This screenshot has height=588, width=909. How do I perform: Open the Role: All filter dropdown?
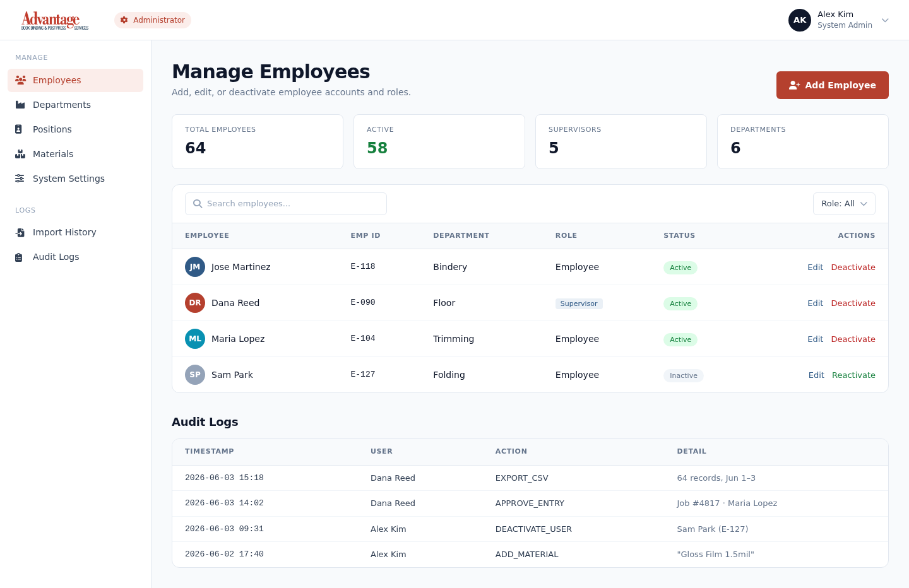pyautogui.click(x=844, y=204)
